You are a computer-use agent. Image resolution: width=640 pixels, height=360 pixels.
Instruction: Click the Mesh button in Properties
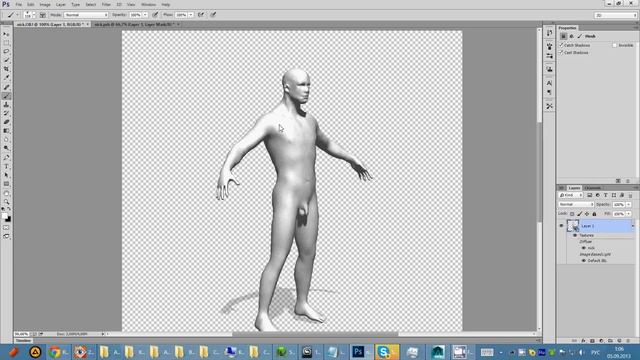coord(563,36)
